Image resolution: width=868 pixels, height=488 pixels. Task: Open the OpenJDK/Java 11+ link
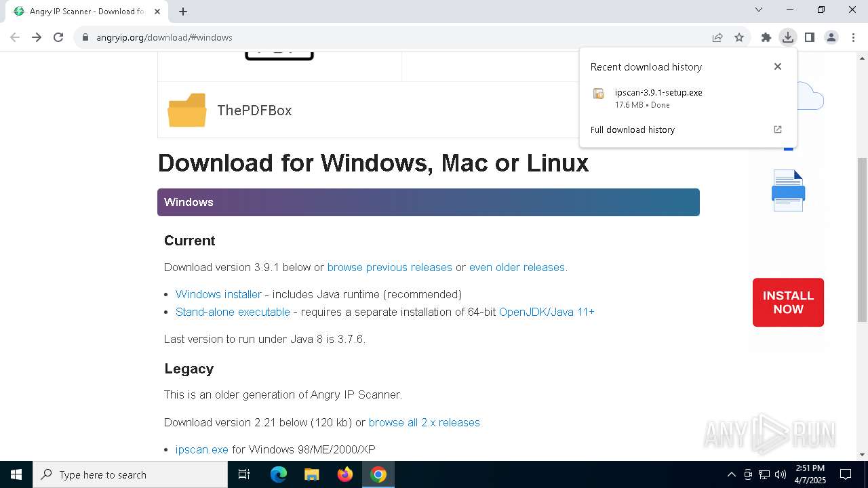tap(547, 312)
